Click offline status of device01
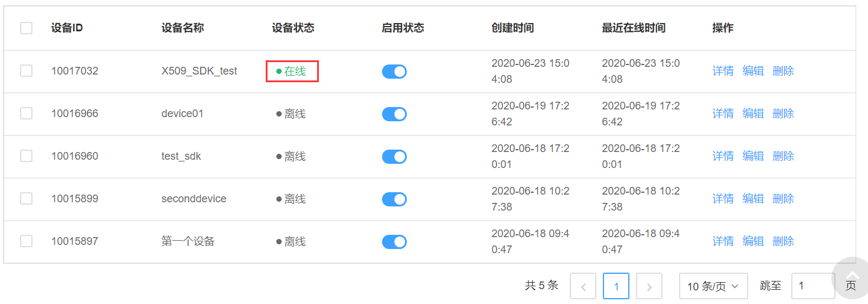This screenshot has width=868, height=304. 291,114
